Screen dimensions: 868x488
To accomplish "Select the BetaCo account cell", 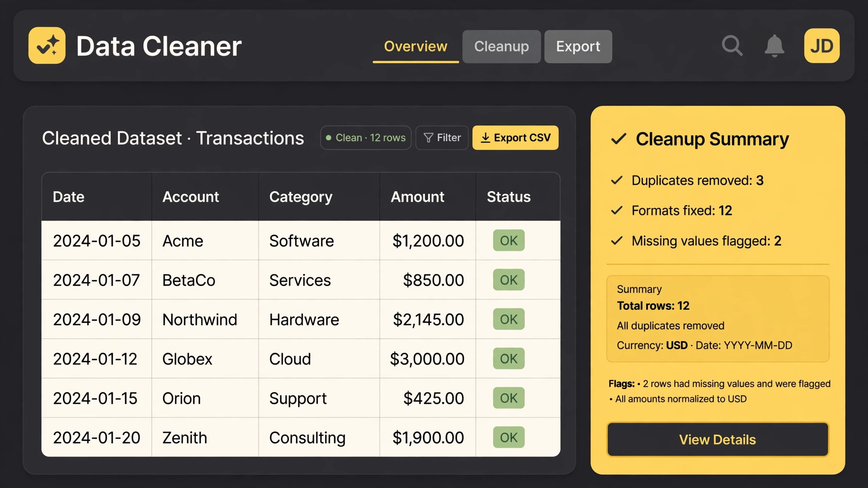I will [x=205, y=280].
